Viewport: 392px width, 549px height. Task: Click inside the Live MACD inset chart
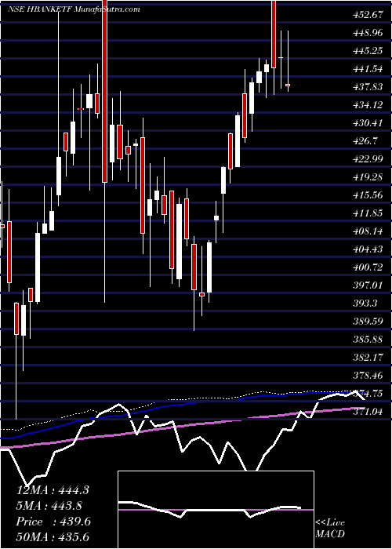[x=216, y=510]
